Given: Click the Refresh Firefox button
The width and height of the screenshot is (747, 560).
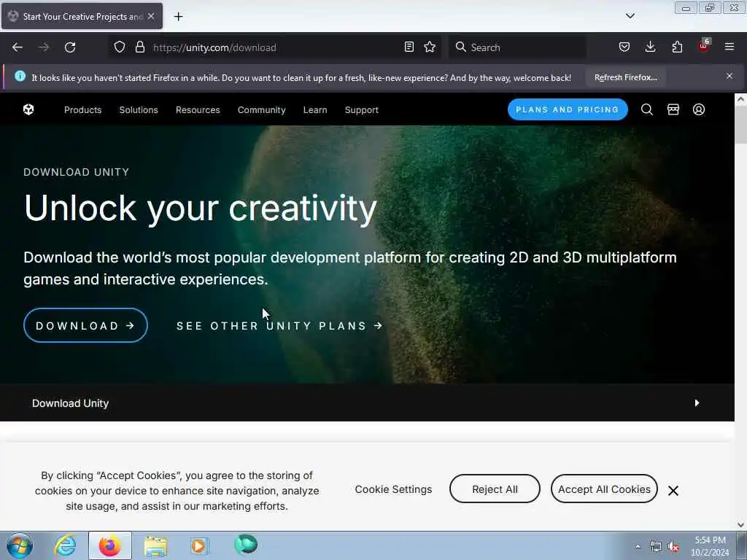Looking at the screenshot, I should 625,77.
